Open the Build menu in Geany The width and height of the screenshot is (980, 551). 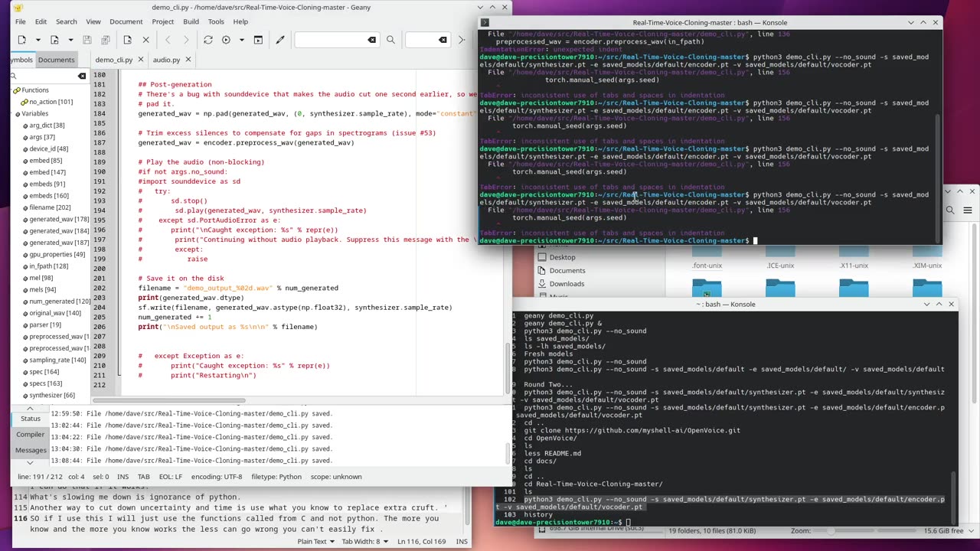(191, 21)
